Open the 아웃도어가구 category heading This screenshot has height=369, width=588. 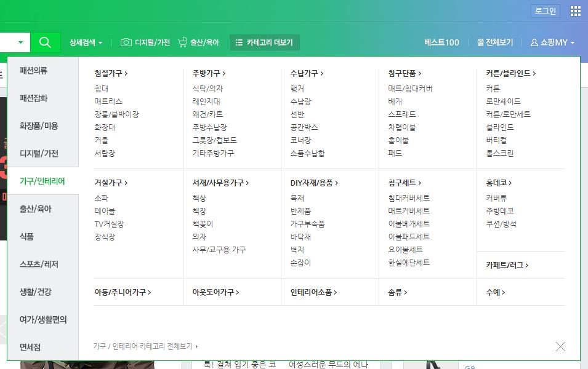pos(215,292)
